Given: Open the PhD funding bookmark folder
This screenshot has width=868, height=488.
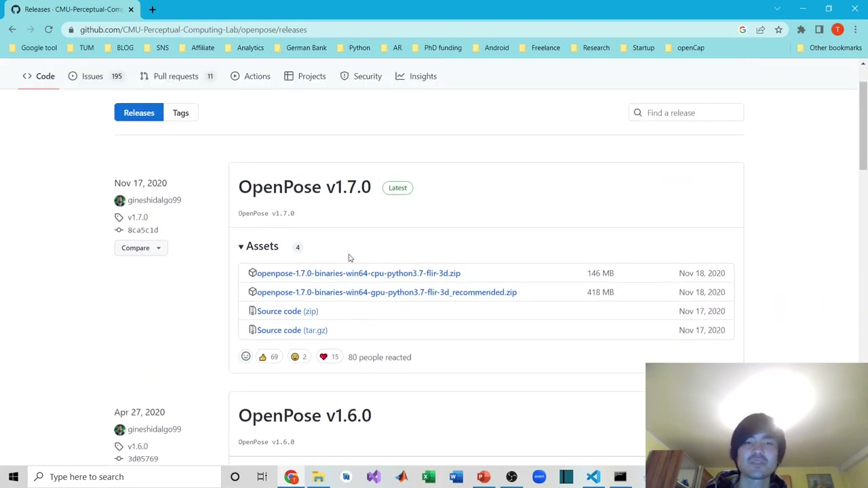Looking at the screenshot, I should click(x=436, y=47).
